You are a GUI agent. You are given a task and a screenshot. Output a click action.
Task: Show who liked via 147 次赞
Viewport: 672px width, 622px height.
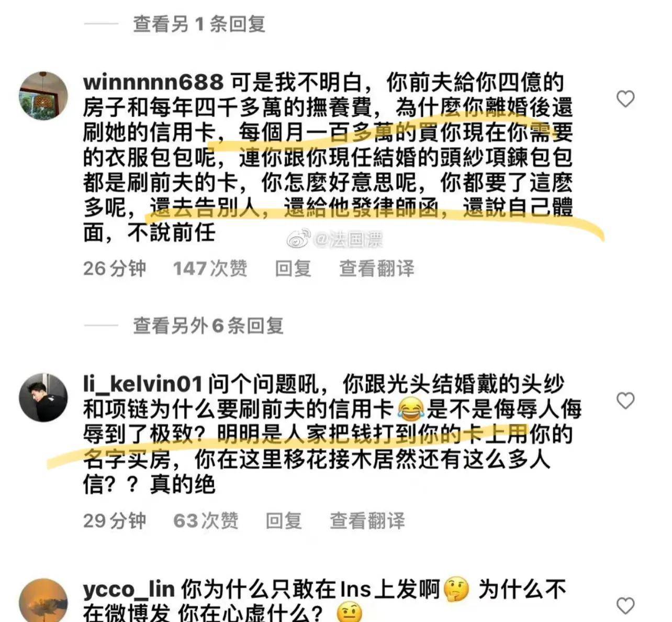pos(210,269)
